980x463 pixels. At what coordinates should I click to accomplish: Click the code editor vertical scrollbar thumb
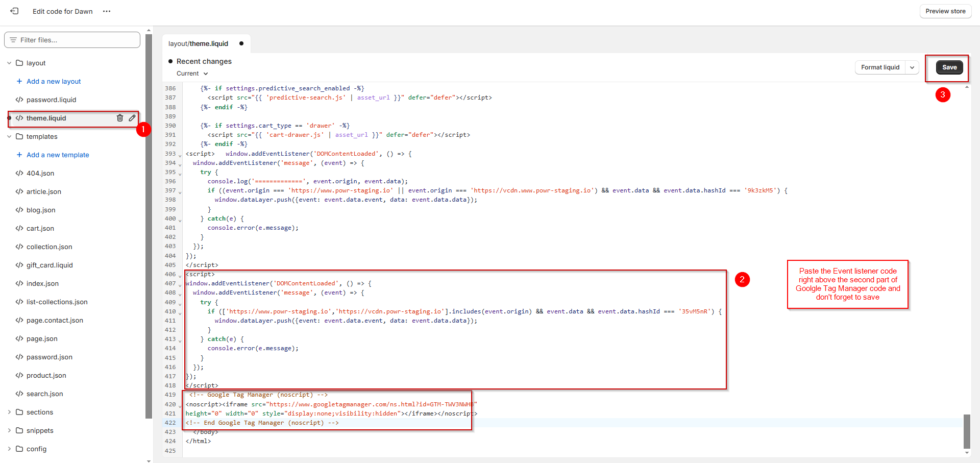pos(967,431)
